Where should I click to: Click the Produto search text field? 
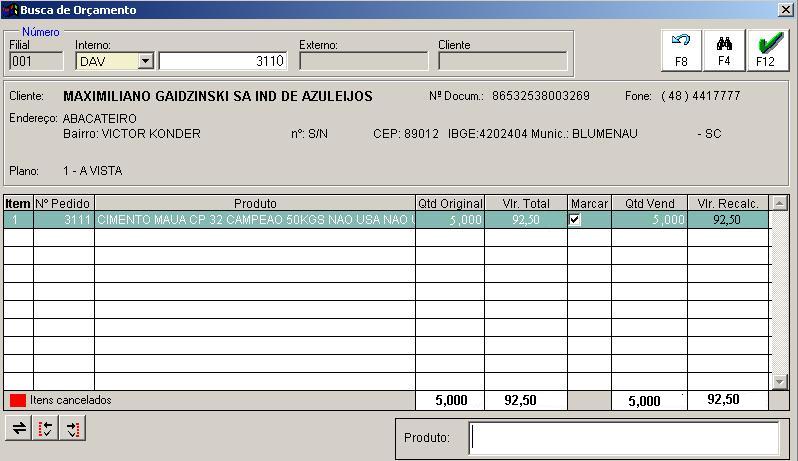tap(624, 438)
